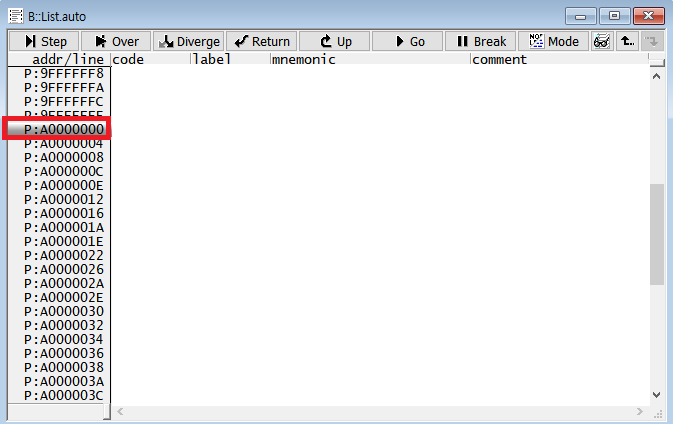Minimize the B::List.auto window

[580, 16]
